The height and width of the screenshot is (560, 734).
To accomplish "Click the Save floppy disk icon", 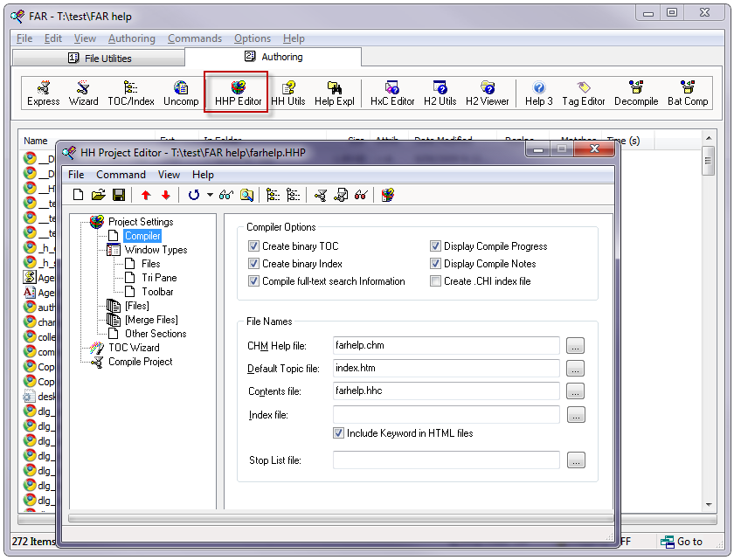I will [x=119, y=195].
